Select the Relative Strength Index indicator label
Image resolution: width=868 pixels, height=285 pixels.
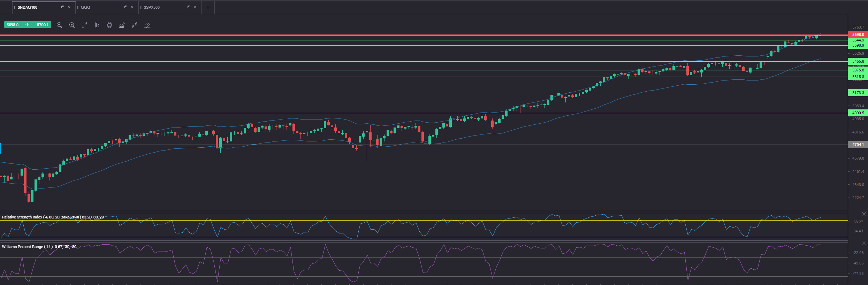[53, 217]
